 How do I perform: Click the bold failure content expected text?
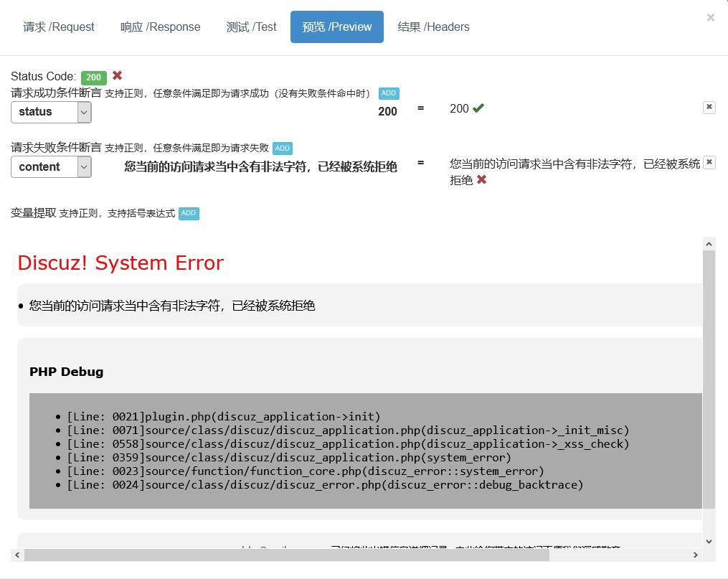260,166
